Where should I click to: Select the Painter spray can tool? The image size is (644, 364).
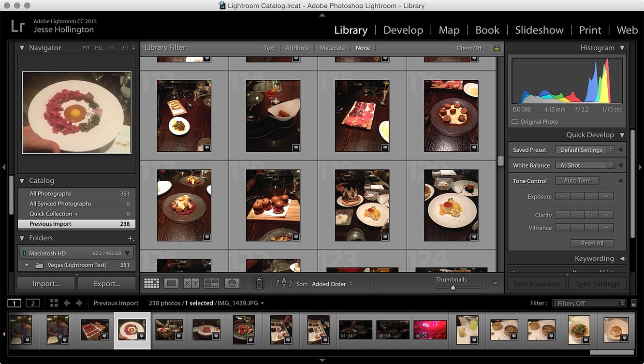259,284
